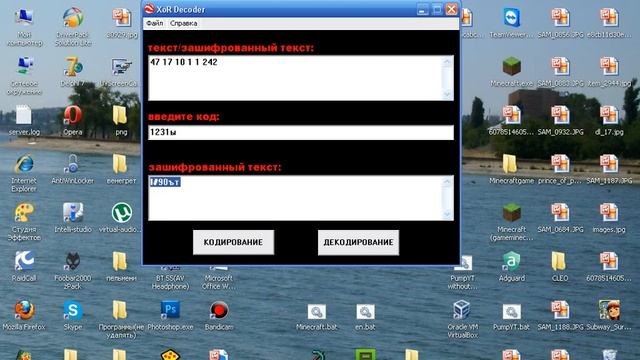Click into the введите код field
This screenshot has width=640, height=360.
click(301, 132)
